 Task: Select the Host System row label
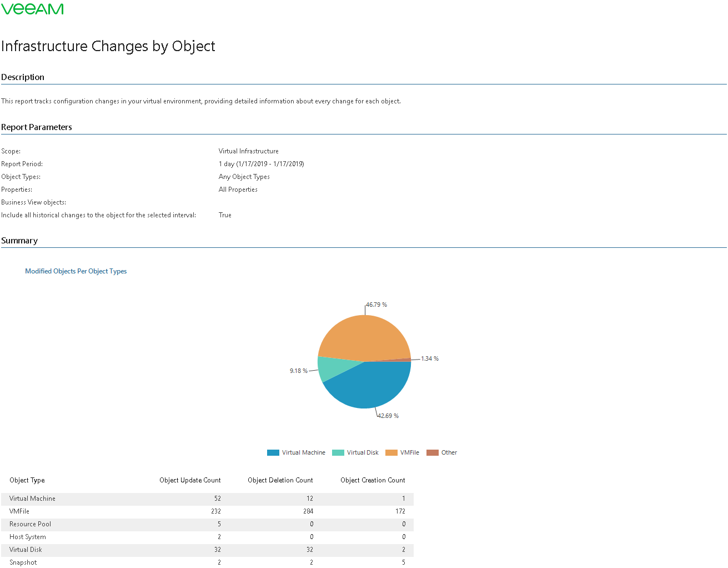tap(28, 537)
